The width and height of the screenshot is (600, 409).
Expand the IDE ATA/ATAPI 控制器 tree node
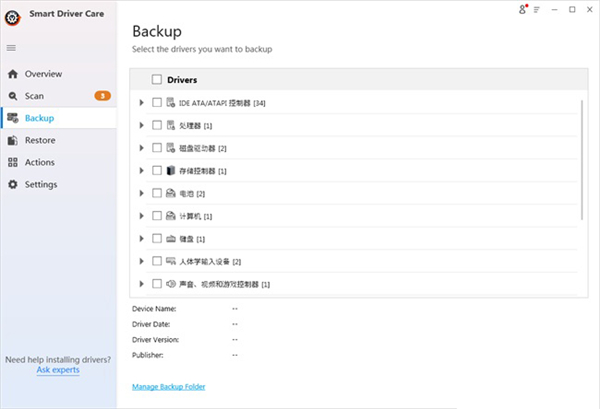click(141, 102)
